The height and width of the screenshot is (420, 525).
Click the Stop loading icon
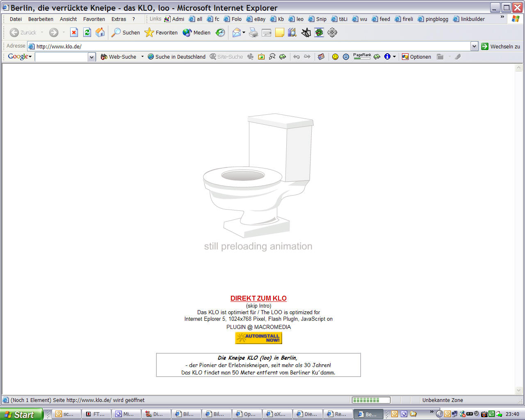pos(74,32)
